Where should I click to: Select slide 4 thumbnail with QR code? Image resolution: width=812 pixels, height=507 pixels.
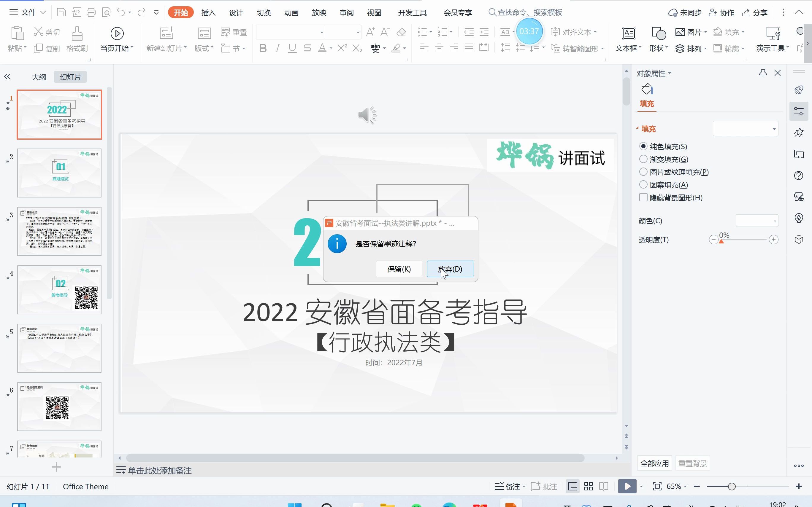click(x=59, y=290)
